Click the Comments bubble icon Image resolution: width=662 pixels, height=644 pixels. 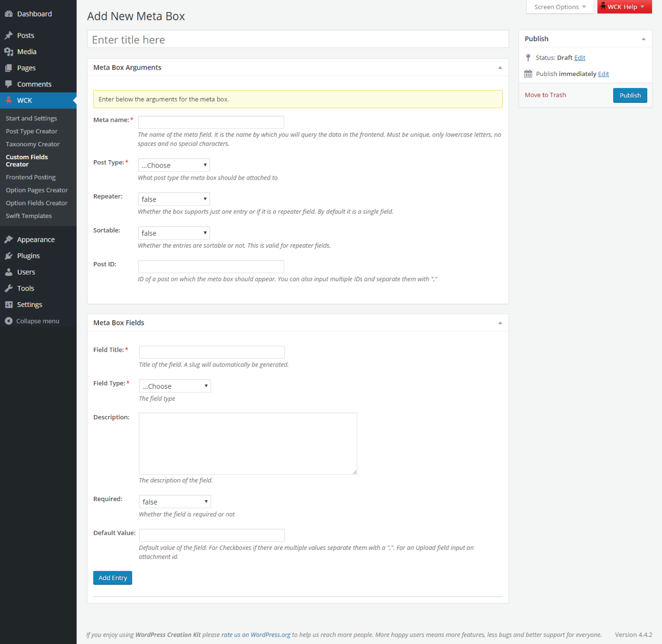click(x=9, y=84)
